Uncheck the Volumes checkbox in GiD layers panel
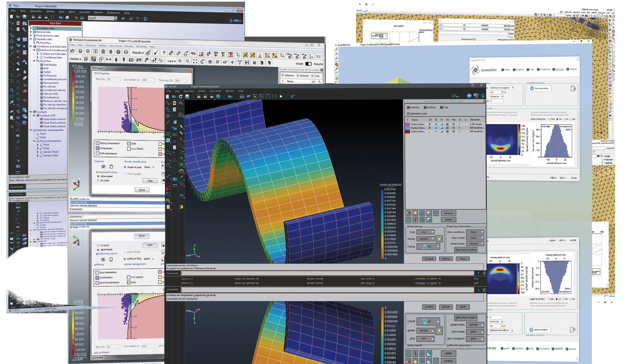Screen dimensions: 623x364 (408, 107)
